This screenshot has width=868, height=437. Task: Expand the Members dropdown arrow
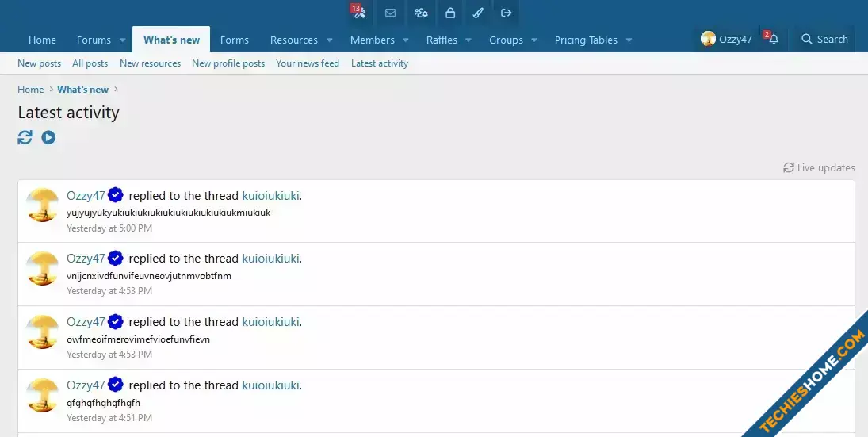tap(406, 40)
